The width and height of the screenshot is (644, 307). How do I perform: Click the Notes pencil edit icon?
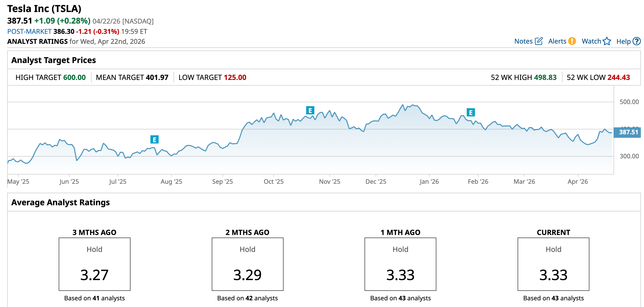click(x=539, y=41)
